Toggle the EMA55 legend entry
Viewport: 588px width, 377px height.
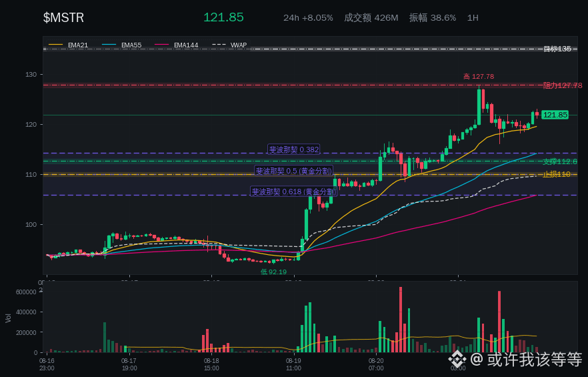(x=122, y=45)
